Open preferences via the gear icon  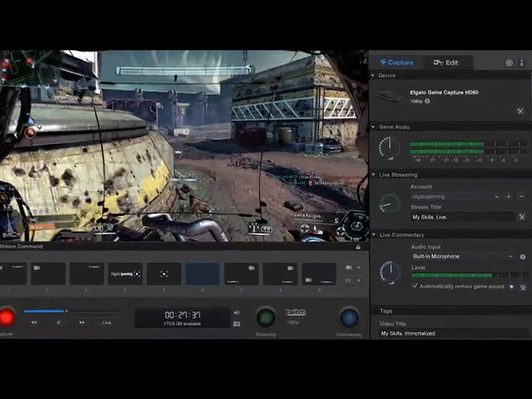click(x=509, y=63)
